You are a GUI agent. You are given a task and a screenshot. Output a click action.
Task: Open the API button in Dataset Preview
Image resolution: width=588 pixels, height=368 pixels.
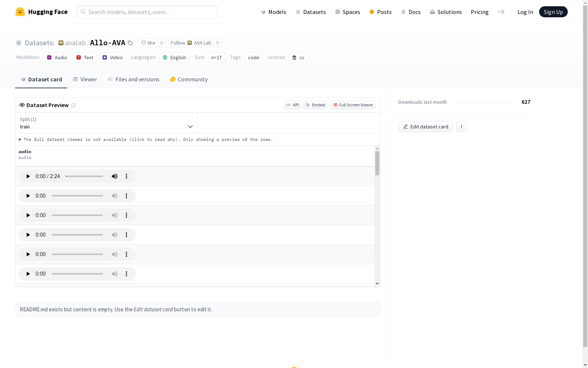coord(293,105)
